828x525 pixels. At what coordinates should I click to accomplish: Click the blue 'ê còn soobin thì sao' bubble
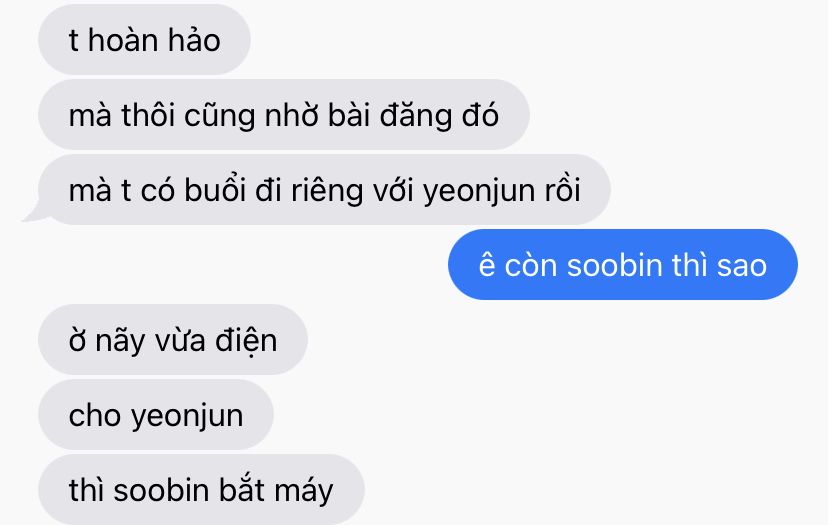point(623,265)
